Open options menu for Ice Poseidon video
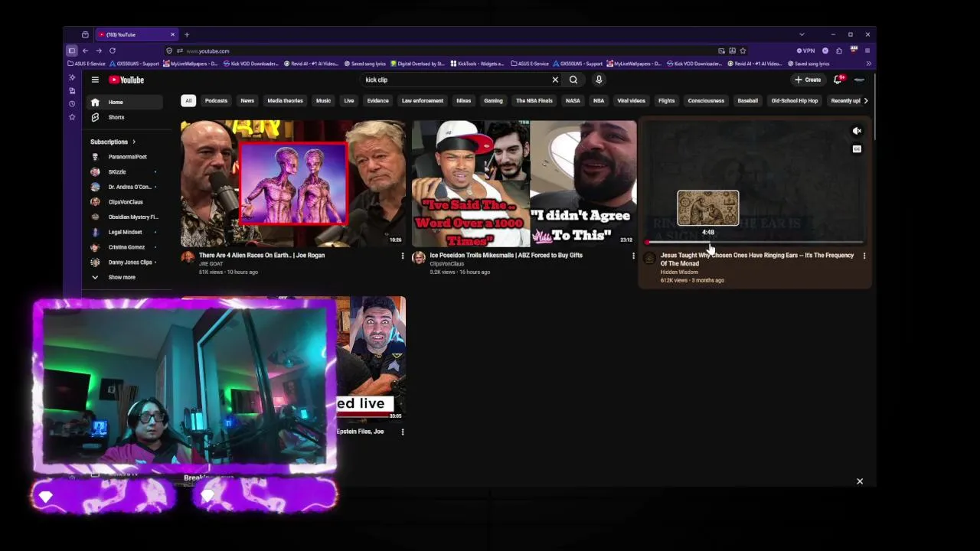Viewport: 980px width, 551px height. pyautogui.click(x=633, y=256)
